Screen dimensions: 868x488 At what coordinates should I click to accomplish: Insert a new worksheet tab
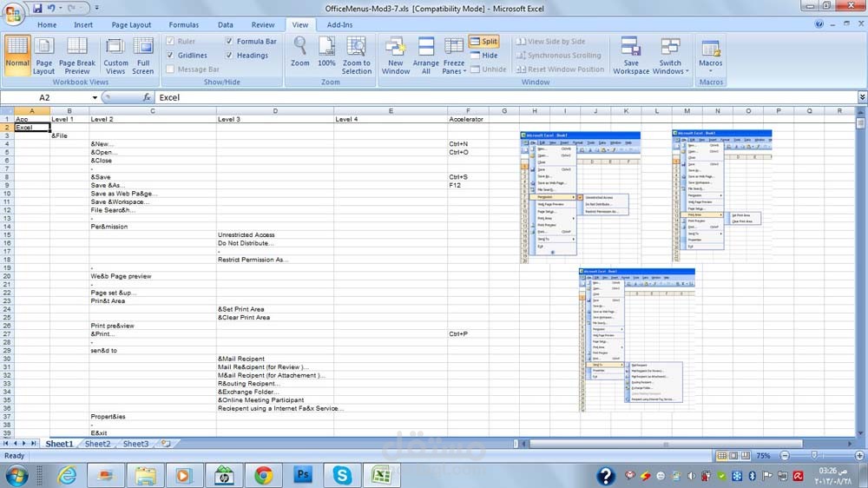166,443
